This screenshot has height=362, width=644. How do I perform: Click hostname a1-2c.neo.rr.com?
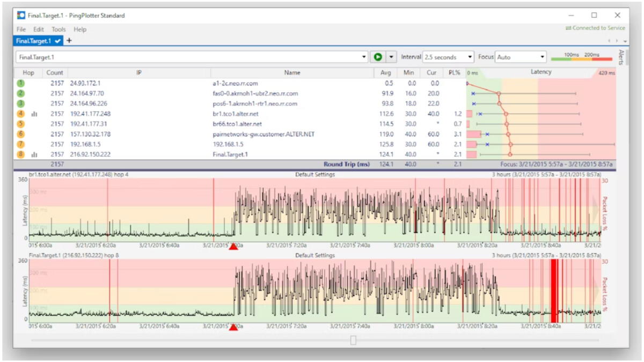[x=235, y=83]
